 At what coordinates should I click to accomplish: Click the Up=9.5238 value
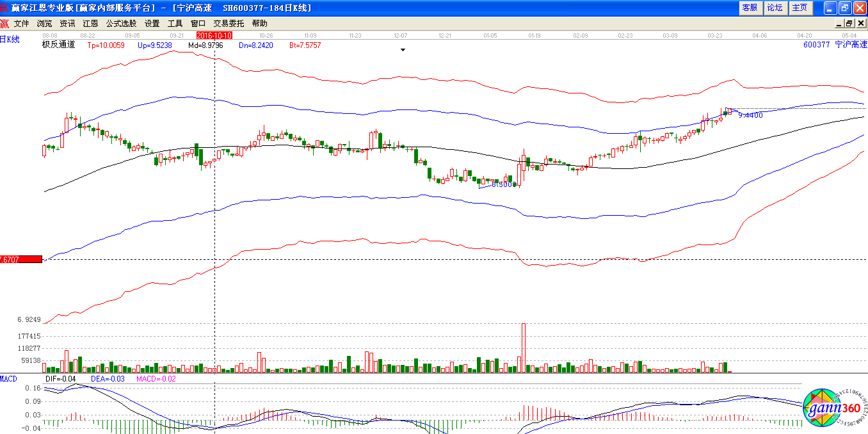154,45
